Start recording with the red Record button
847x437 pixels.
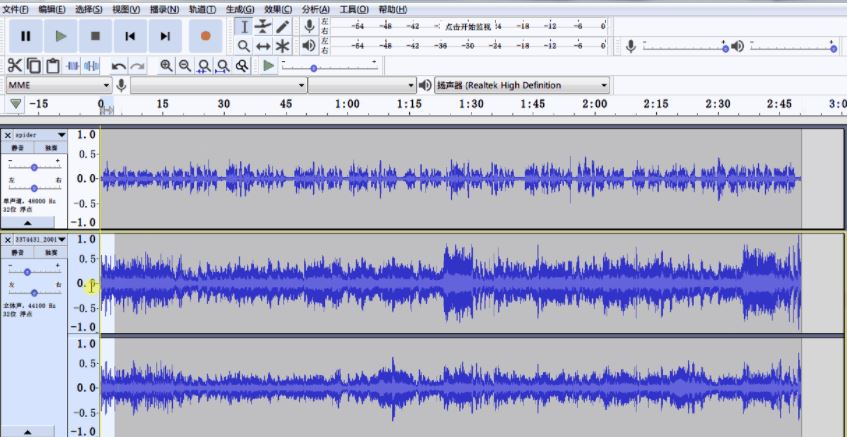click(205, 36)
